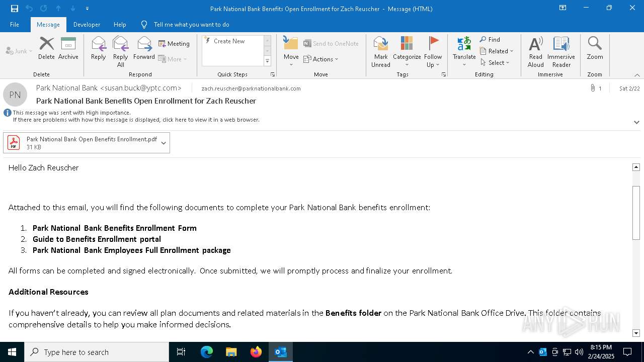The height and width of the screenshot is (362, 644).
Task: Click Reply All button
Action: pyautogui.click(x=121, y=52)
